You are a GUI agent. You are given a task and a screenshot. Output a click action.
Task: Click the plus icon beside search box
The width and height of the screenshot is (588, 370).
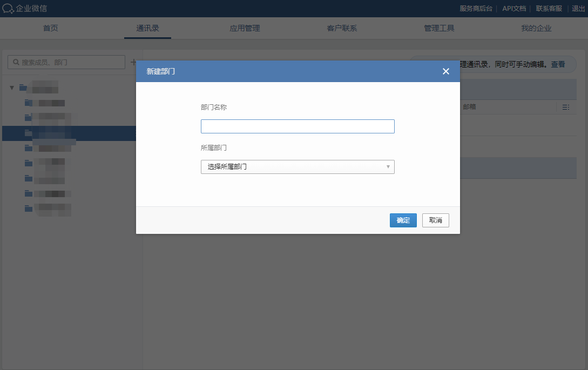(x=133, y=63)
